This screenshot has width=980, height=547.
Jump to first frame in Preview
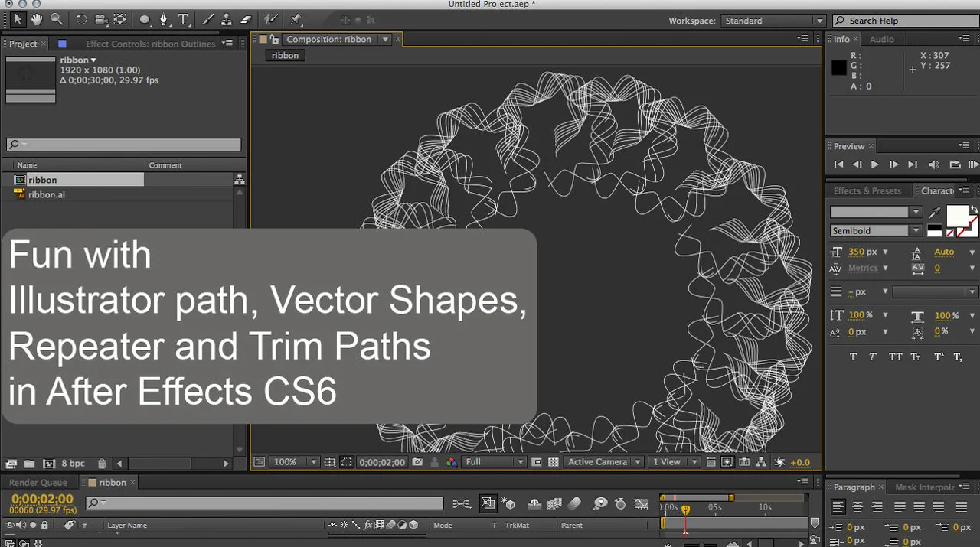pyautogui.click(x=838, y=164)
